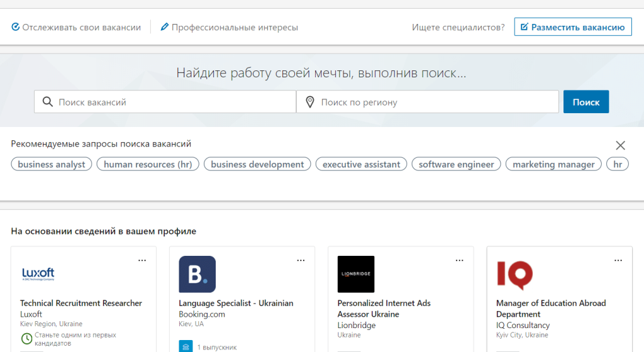Select the executive assistant suggestion
Viewport: 644px width, 352px height.
[362, 164]
